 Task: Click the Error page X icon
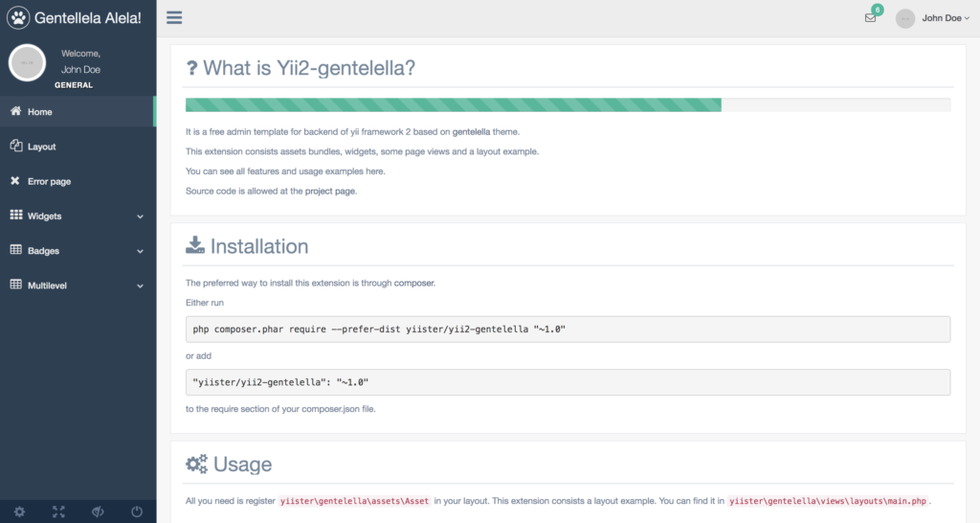(16, 181)
